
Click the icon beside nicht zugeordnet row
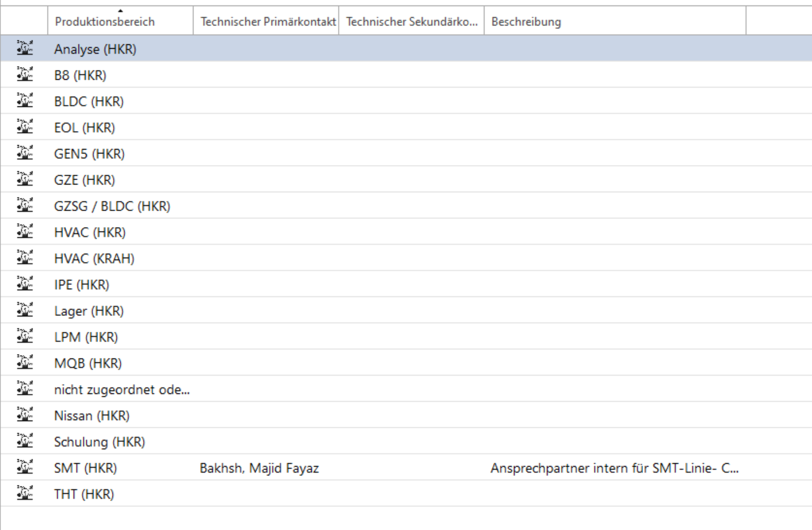tap(25, 388)
